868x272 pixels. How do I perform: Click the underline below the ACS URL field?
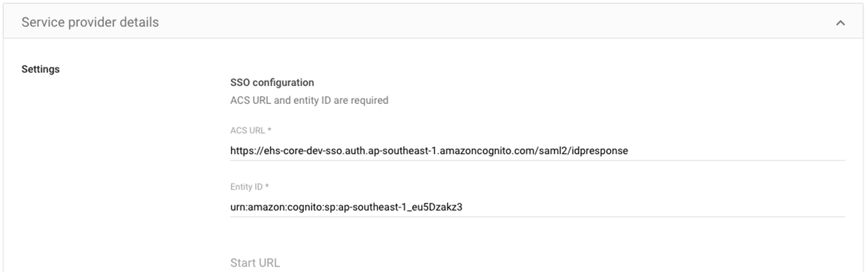point(537,160)
